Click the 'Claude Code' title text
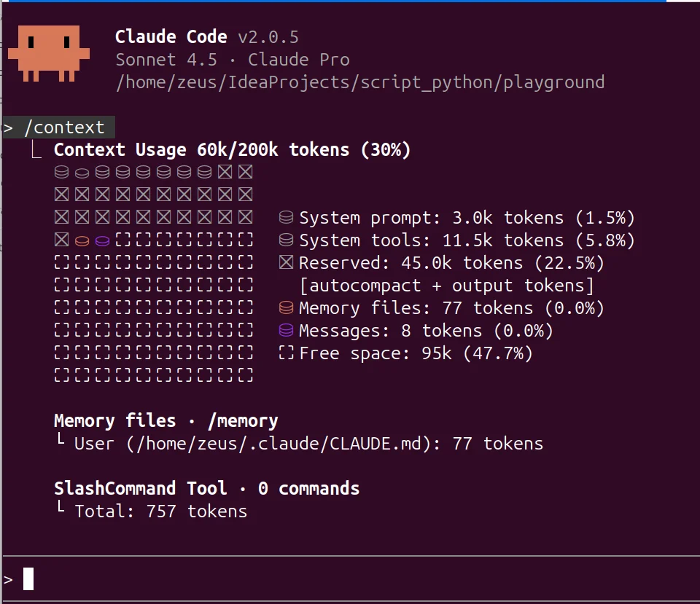700x604 pixels. click(x=171, y=36)
